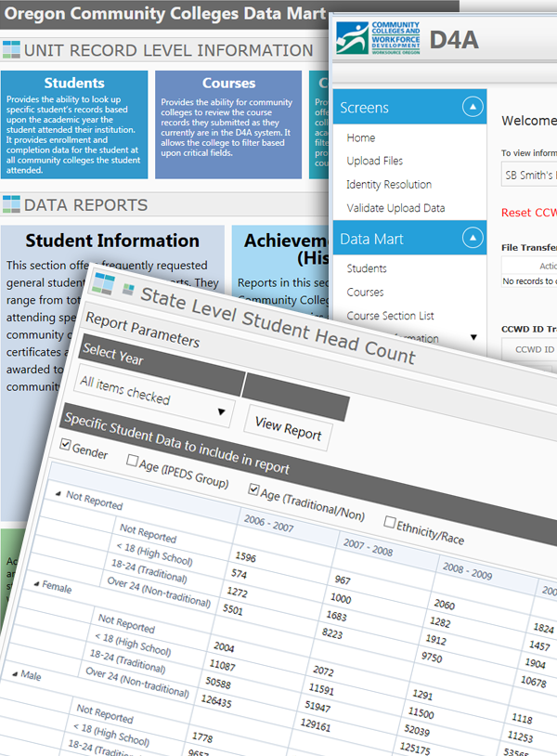Image resolution: width=557 pixels, height=756 pixels.
Task: Open Students under Data Mart
Action: [367, 268]
